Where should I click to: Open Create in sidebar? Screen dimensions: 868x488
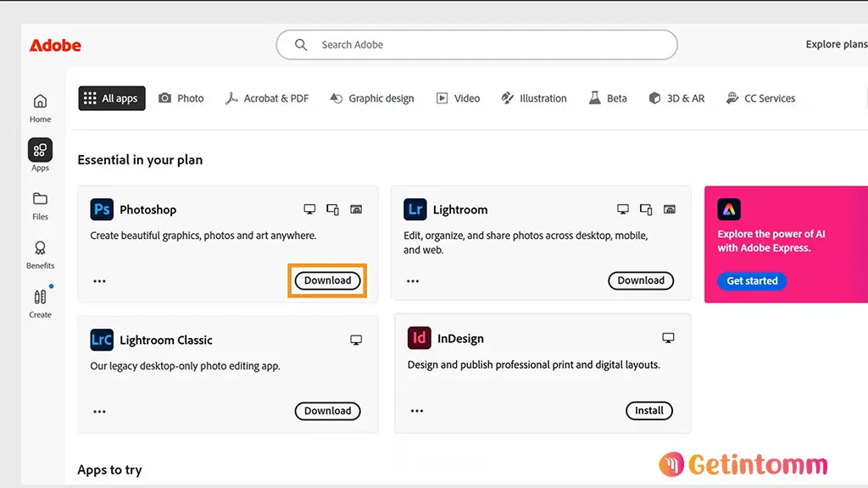click(40, 304)
